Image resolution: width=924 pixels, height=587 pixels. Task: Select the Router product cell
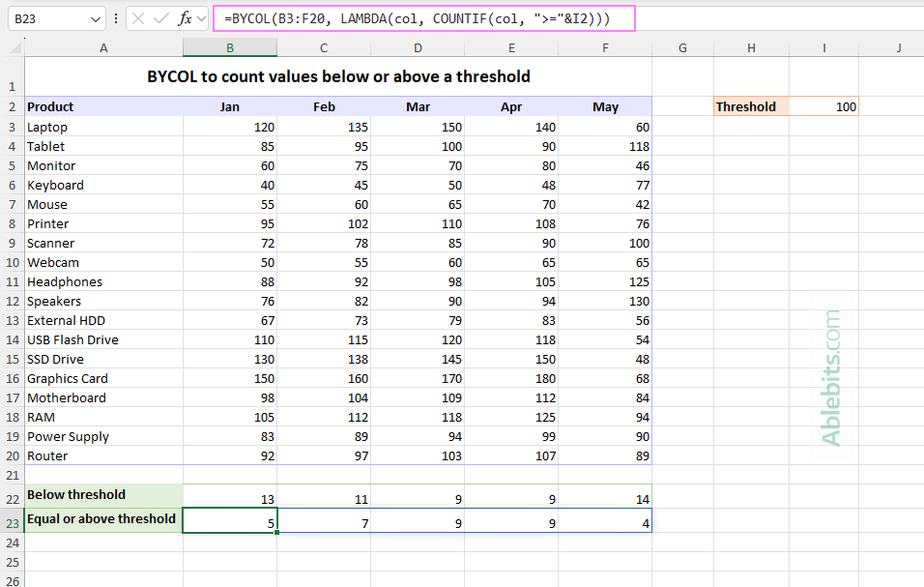click(x=103, y=455)
